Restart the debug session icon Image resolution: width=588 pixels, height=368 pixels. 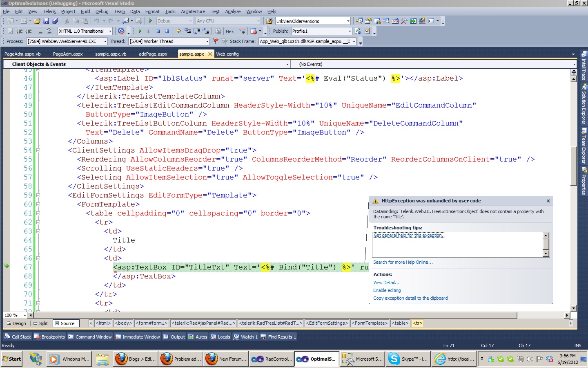pos(167,31)
